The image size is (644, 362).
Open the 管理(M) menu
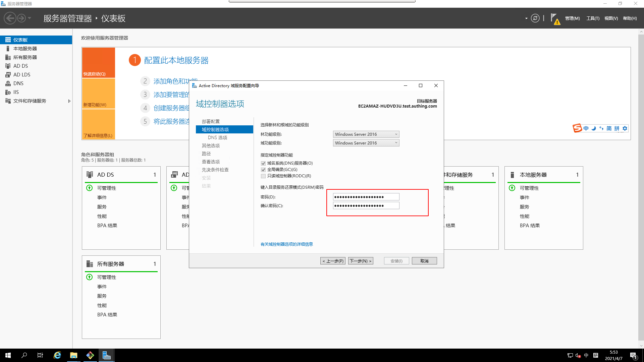pos(572,18)
